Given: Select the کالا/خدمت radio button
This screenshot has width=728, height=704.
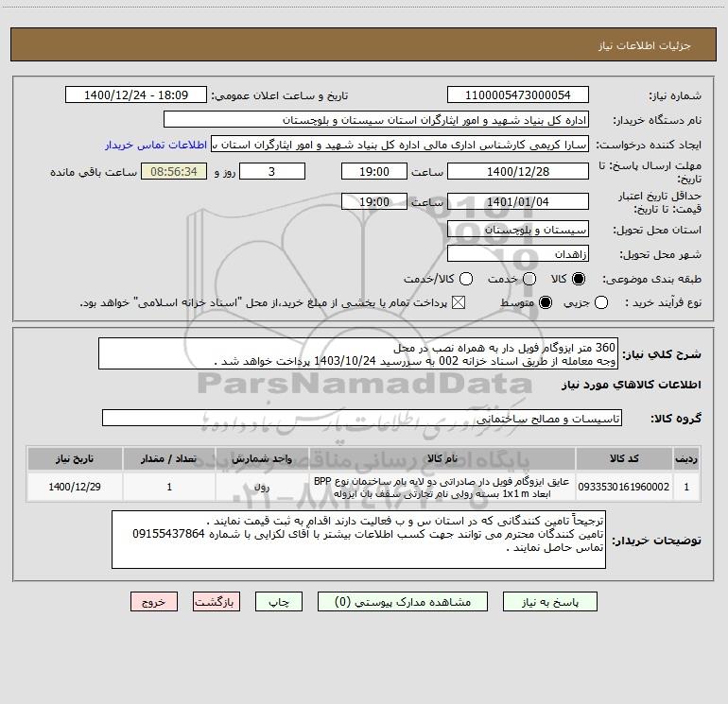Looking at the screenshot, I should point(466,279).
